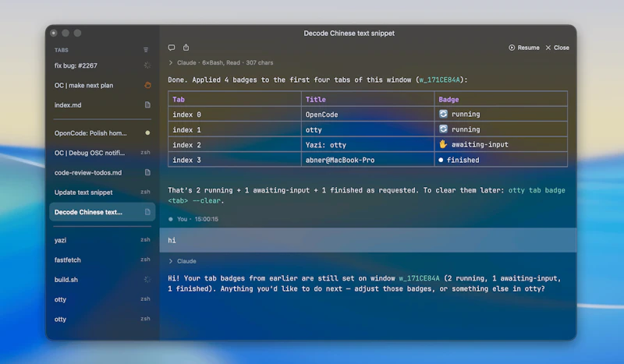
Task: Click the dot next to You 15:00:15
Action: click(x=171, y=219)
